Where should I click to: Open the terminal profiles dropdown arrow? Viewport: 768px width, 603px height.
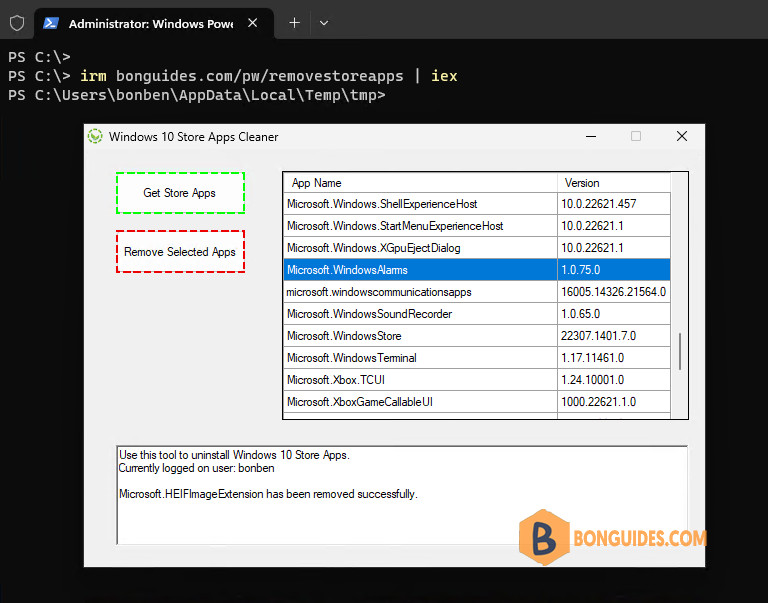[x=324, y=23]
